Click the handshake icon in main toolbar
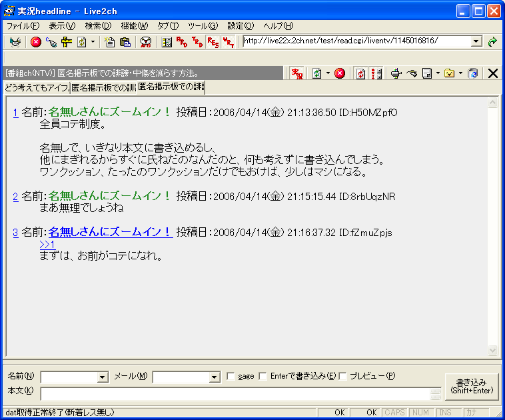The image size is (505, 420). point(15,42)
